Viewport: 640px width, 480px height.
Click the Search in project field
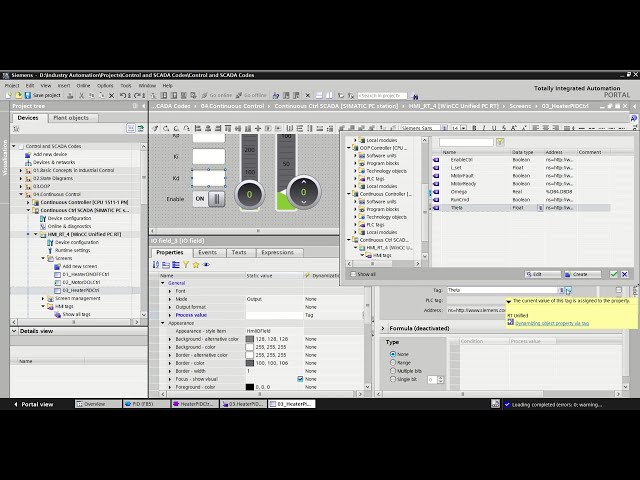click(382, 96)
